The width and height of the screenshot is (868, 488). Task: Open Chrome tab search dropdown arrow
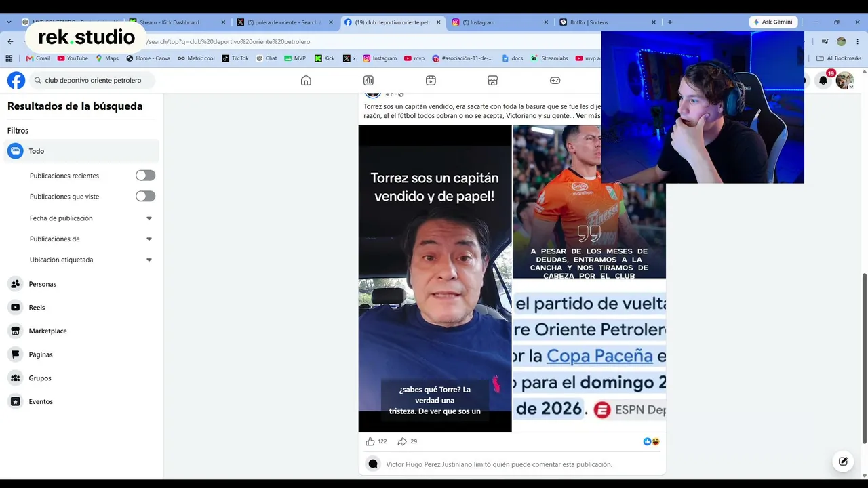(x=9, y=22)
